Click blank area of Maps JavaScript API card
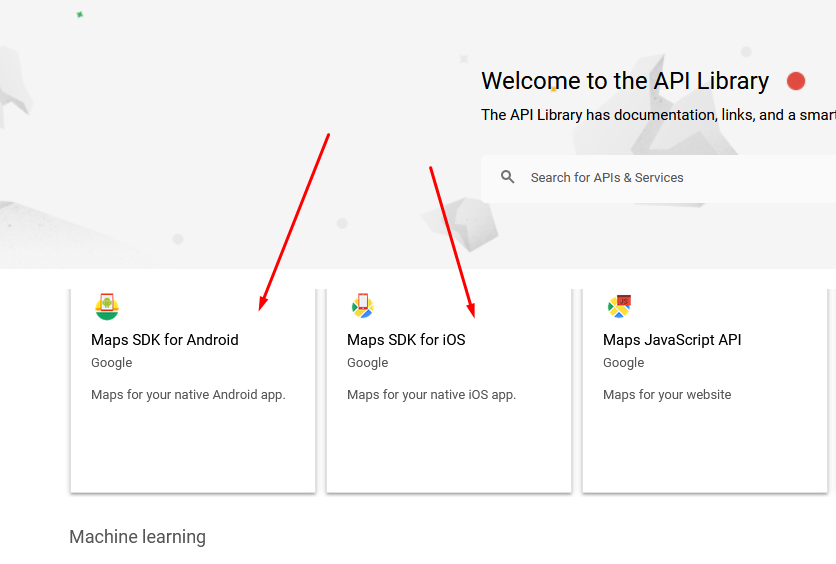 pos(705,448)
